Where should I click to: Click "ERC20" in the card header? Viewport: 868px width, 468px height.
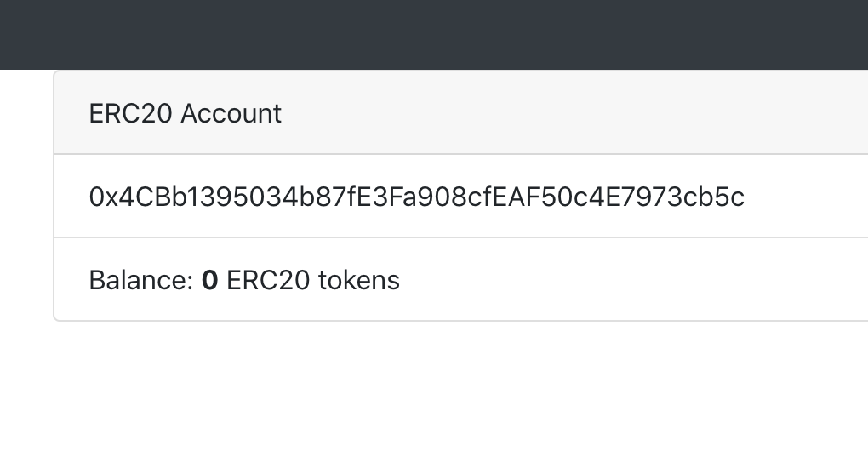(x=131, y=113)
